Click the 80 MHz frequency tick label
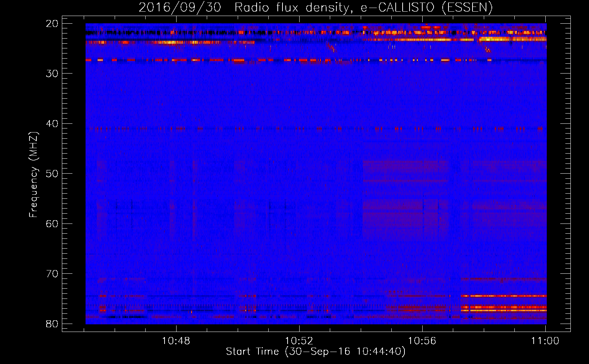Image resolution: width=589 pixels, height=364 pixels. (x=52, y=324)
